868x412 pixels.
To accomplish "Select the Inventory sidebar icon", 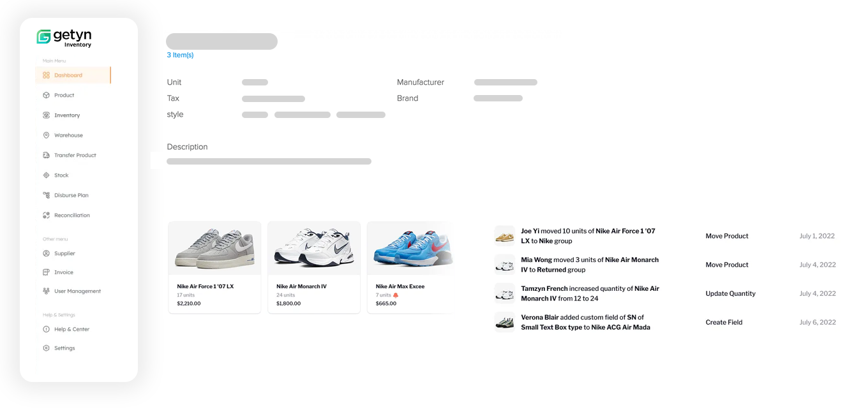I will (46, 115).
